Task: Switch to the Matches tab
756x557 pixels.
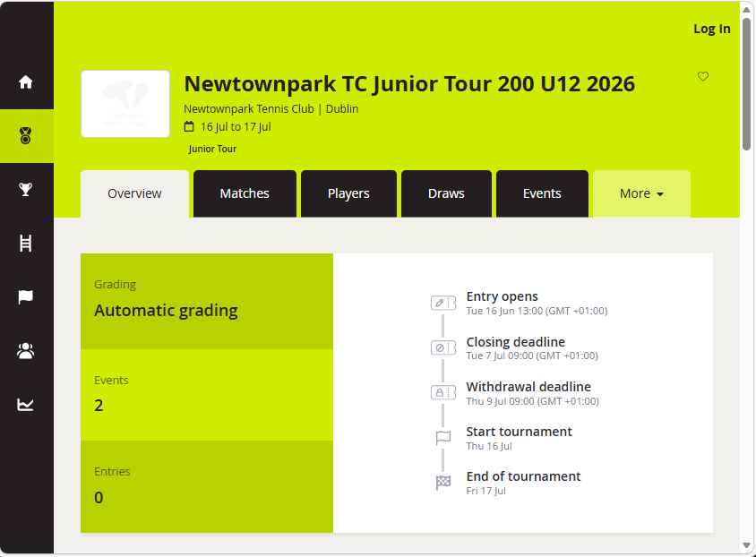Action: (x=244, y=193)
